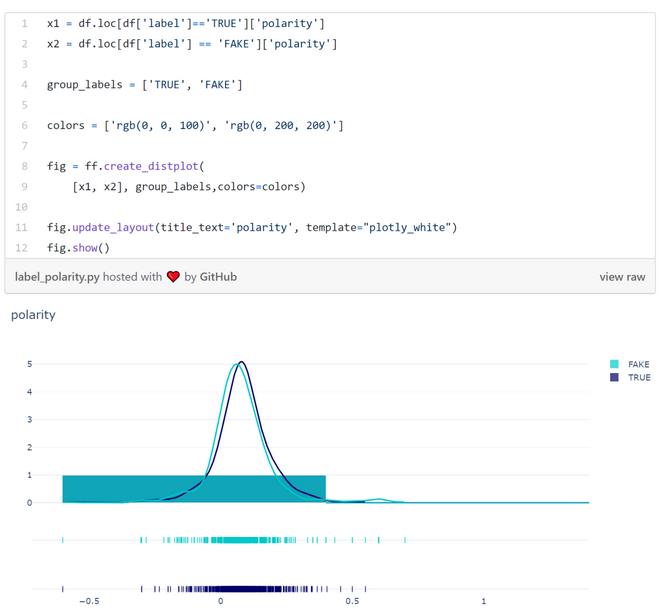Click the fig.show() code line
This screenshot has width=661, height=610.
(x=78, y=247)
